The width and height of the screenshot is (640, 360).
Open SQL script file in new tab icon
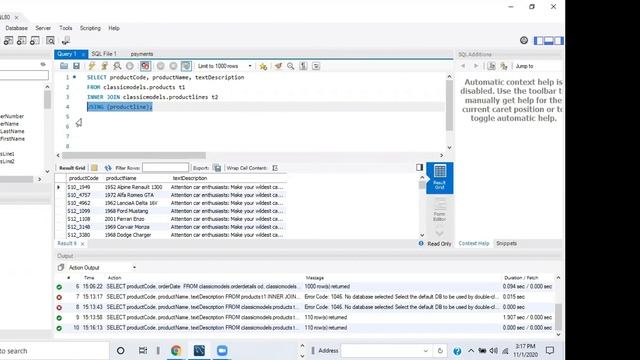[22, 40]
